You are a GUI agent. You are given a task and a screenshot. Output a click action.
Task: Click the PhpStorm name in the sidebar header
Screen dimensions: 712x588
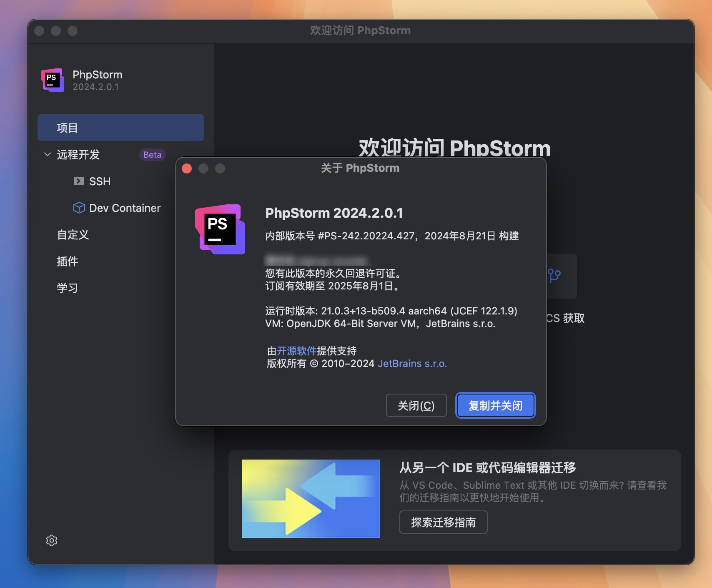coord(98,75)
